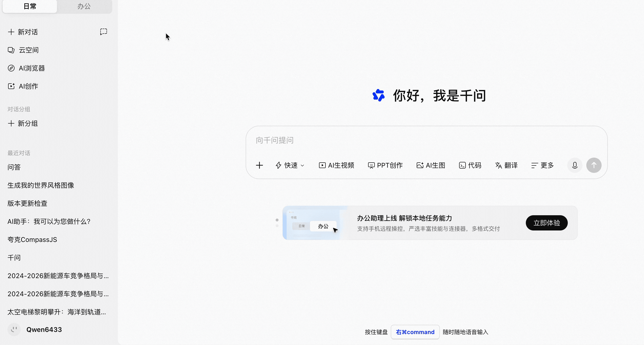Viewport: 644px width, 345px height.
Task: Click the microphone voice input icon
Action: click(x=575, y=165)
